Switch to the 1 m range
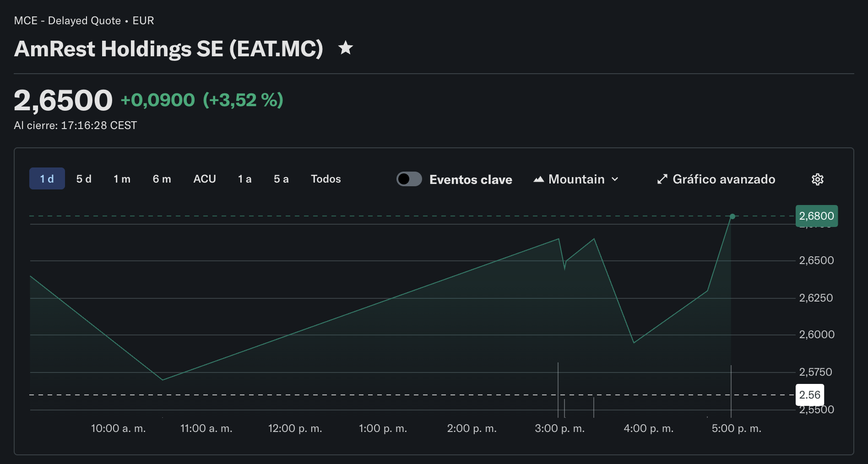868x464 pixels. click(x=122, y=179)
